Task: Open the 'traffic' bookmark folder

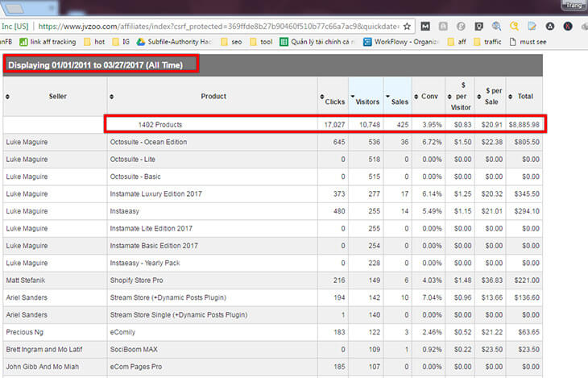Action: (487, 42)
